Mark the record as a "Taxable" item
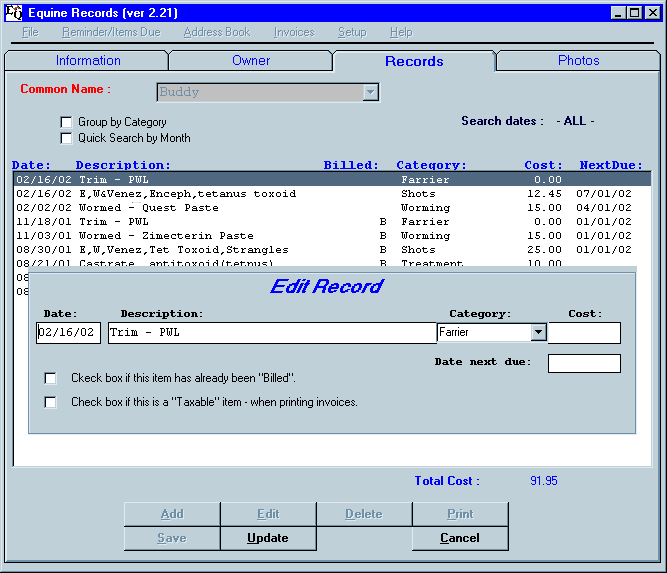667x573 pixels. 50,402
